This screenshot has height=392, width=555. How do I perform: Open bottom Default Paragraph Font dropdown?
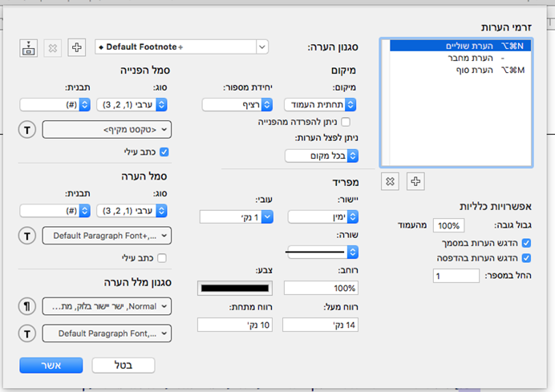[107, 333]
